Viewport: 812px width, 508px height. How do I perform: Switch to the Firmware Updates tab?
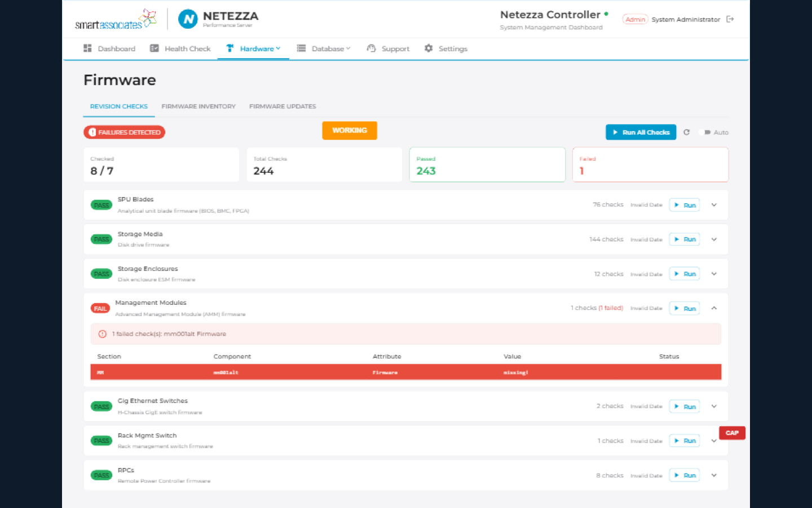pyautogui.click(x=283, y=106)
